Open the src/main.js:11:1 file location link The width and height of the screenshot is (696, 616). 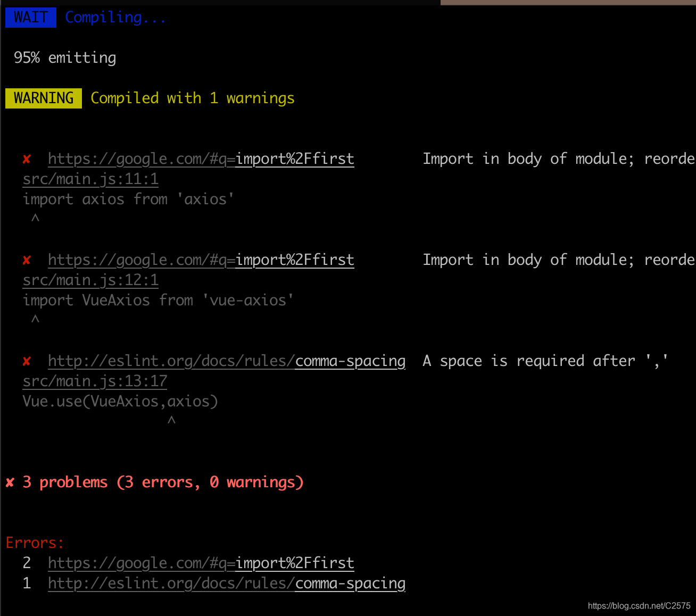pos(90,179)
